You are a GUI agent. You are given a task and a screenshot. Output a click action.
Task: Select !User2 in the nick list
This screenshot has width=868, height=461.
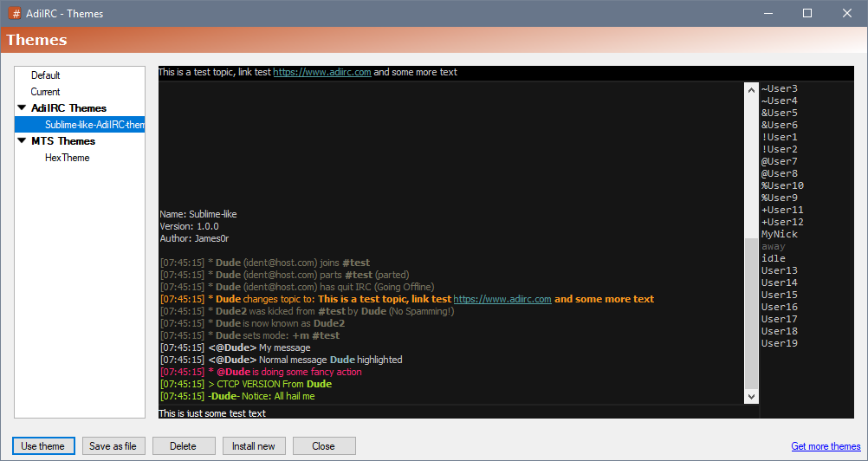coord(780,149)
